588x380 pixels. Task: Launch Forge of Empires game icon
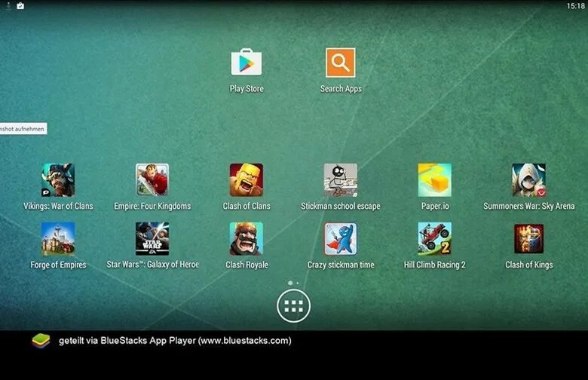click(58, 238)
